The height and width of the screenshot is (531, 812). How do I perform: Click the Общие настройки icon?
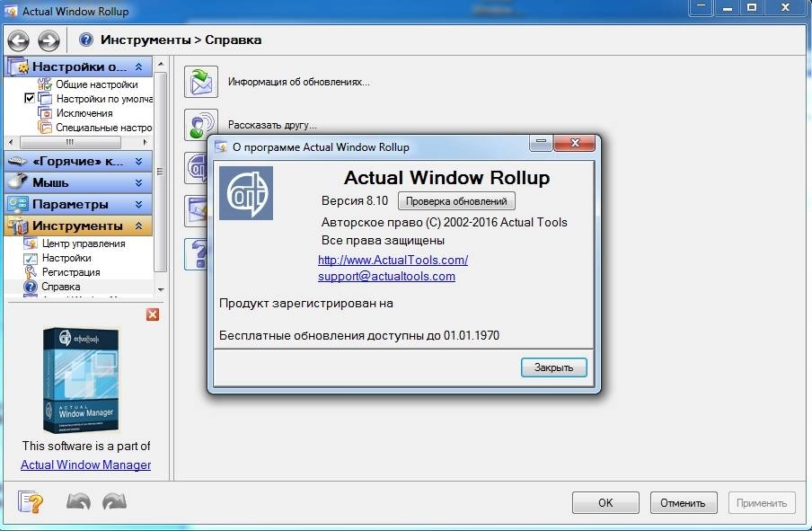coord(45,84)
